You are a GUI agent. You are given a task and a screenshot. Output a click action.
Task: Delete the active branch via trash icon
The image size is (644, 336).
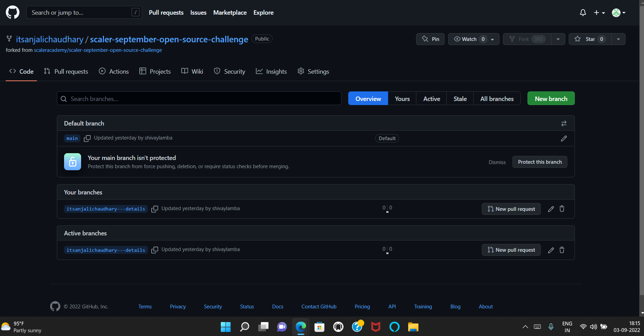click(x=562, y=250)
